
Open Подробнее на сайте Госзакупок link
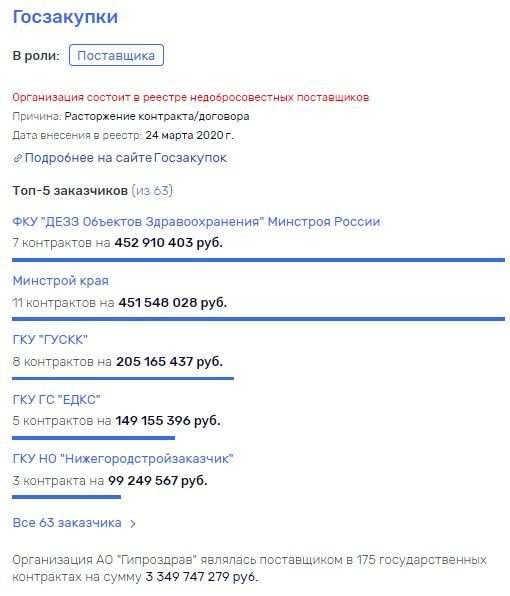(x=125, y=158)
